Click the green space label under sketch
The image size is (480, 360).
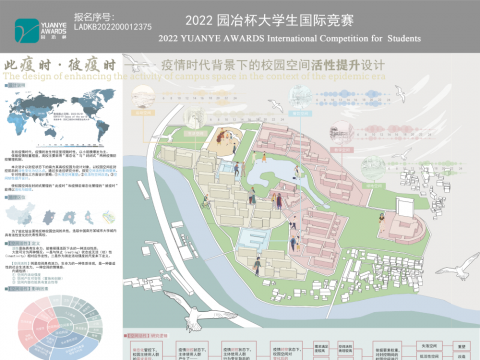pyautogui.click(x=373, y=186)
